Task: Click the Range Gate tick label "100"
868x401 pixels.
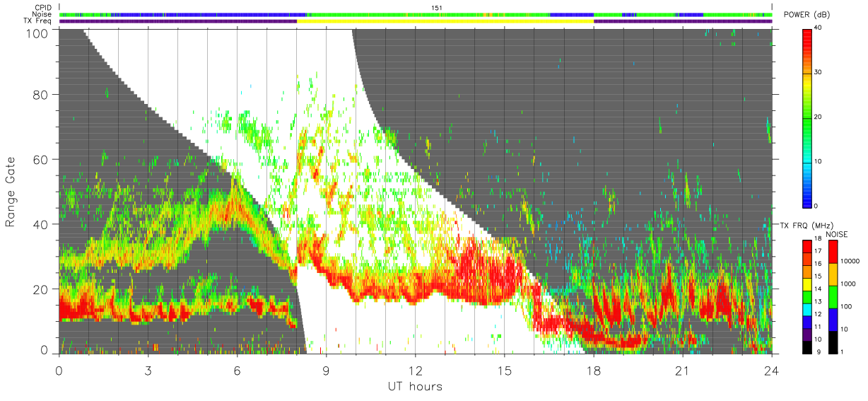Action: (37, 33)
